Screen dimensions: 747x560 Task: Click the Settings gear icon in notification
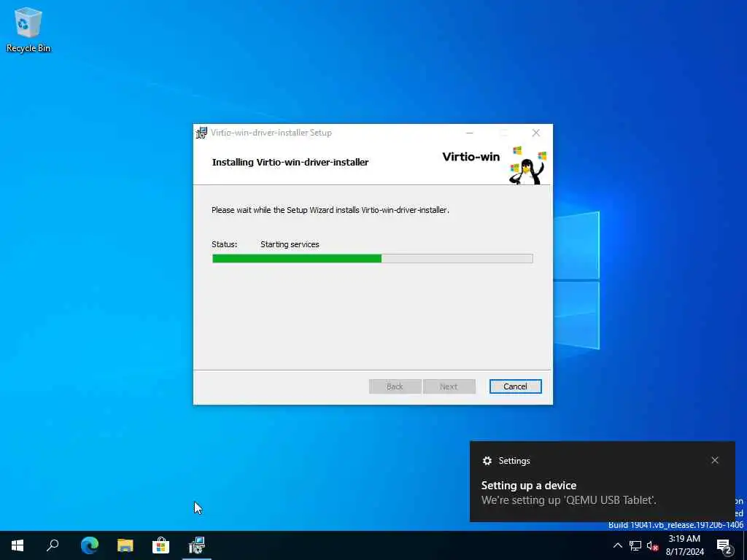click(x=487, y=461)
